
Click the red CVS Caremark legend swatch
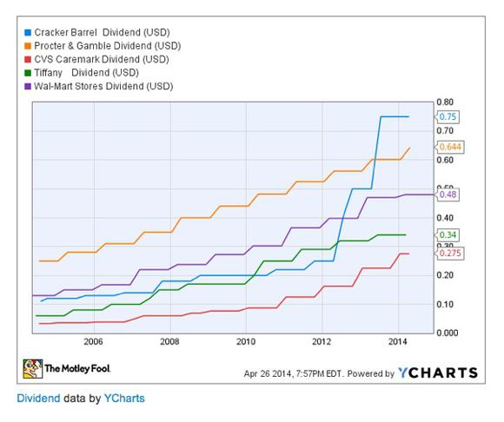click(x=28, y=59)
